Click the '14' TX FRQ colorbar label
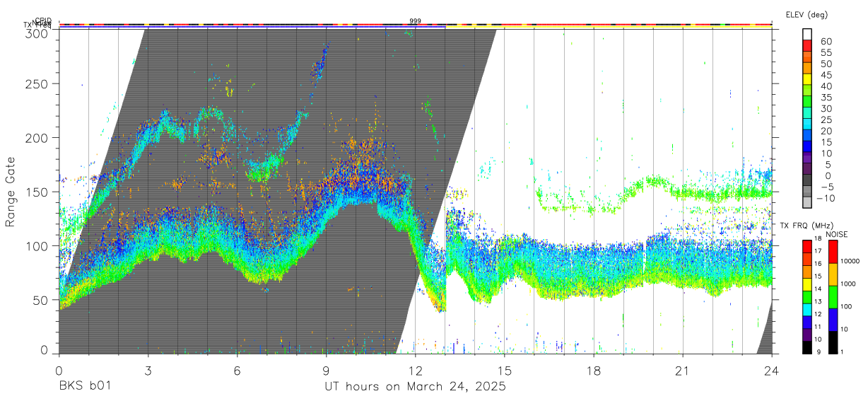The height and width of the screenshot is (401, 868). coord(819,289)
